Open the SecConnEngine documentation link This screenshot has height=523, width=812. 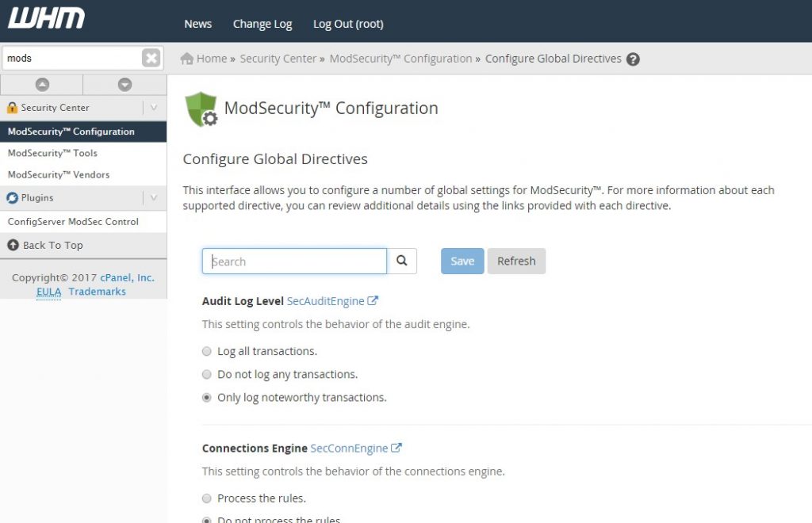pos(349,449)
